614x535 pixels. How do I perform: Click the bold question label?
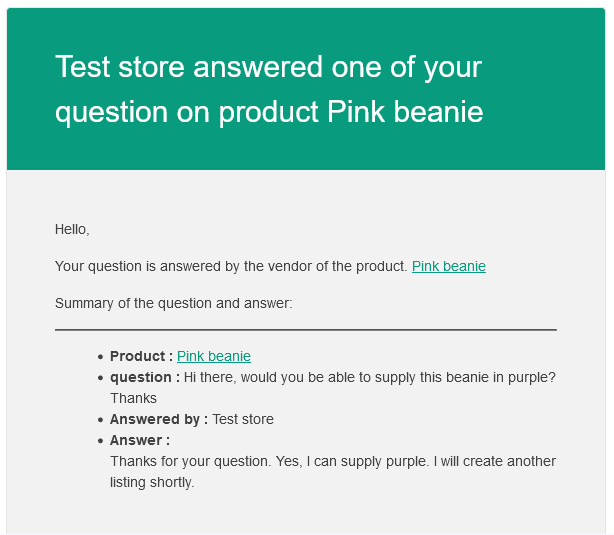tap(145, 377)
